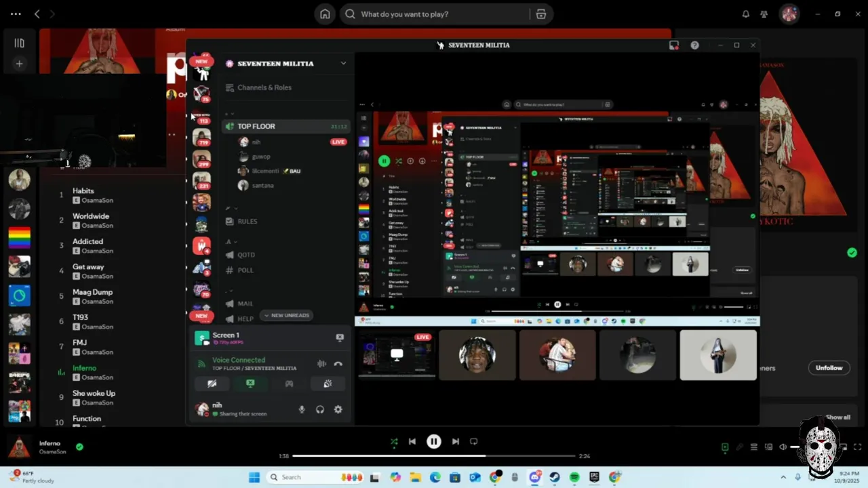The height and width of the screenshot is (488, 868).
Task: Open Spotify lyrics microphone icon
Action: point(740,447)
